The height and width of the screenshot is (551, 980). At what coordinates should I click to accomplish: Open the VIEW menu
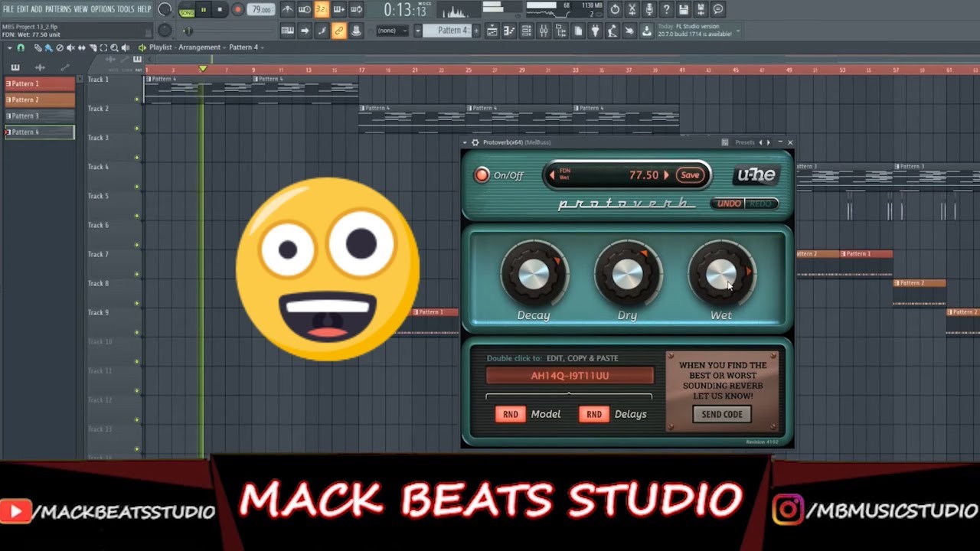(x=81, y=9)
